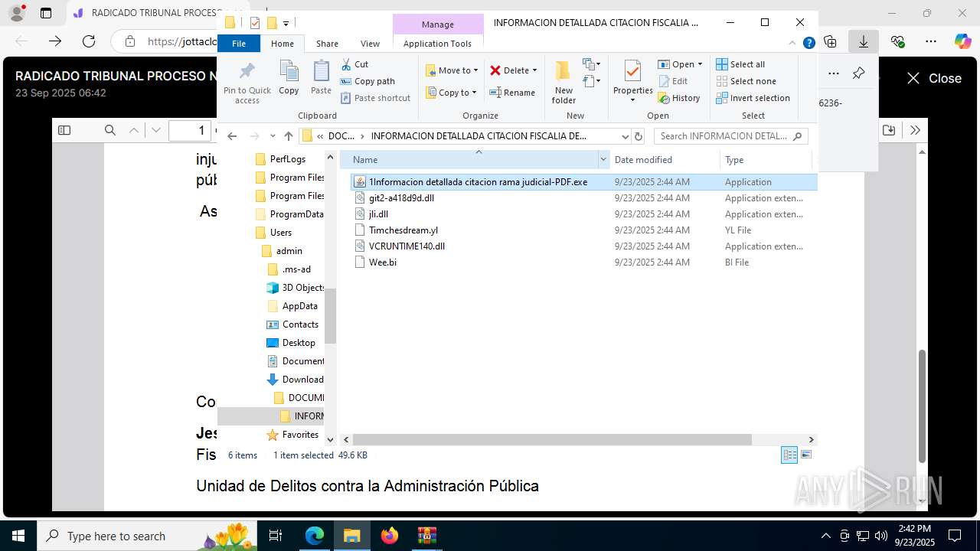Refresh the Explorer folder view
Image resolution: width=980 pixels, height=551 pixels.
(x=639, y=136)
